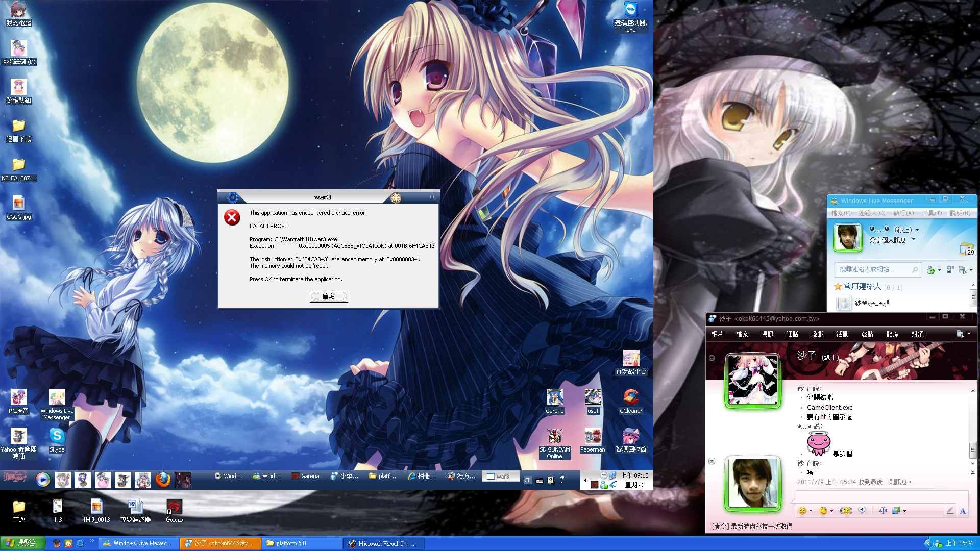Open Paperman game shortcut
980x551 pixels.
[x=593, y=441]
